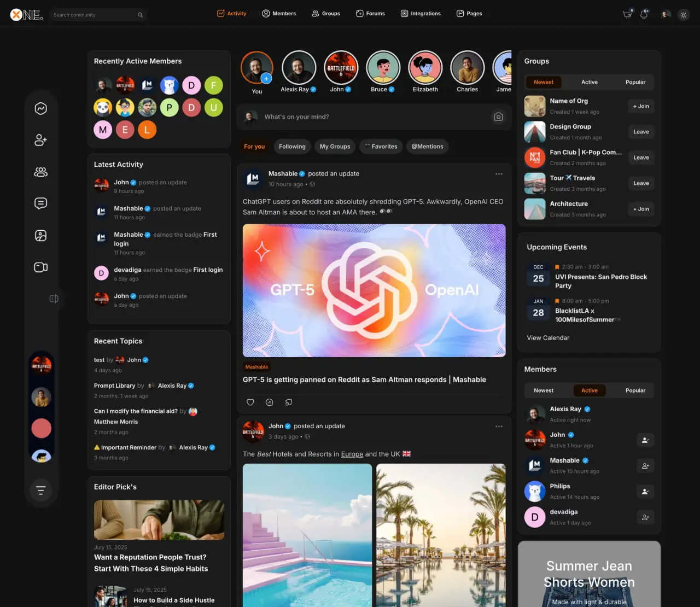Select the Favorites feed tab

click(x=381, y=147)
